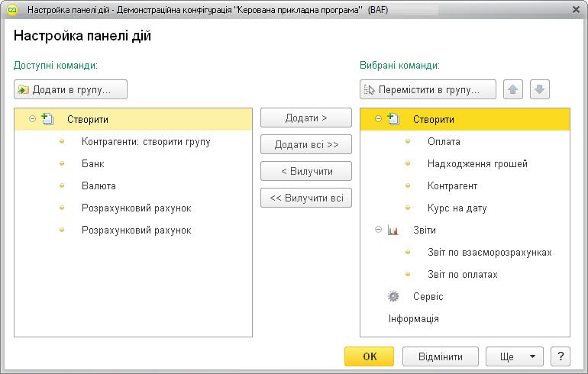588x374 pixels.
Task: Collapse Створити group in available commands
Action: pos(33,119)
